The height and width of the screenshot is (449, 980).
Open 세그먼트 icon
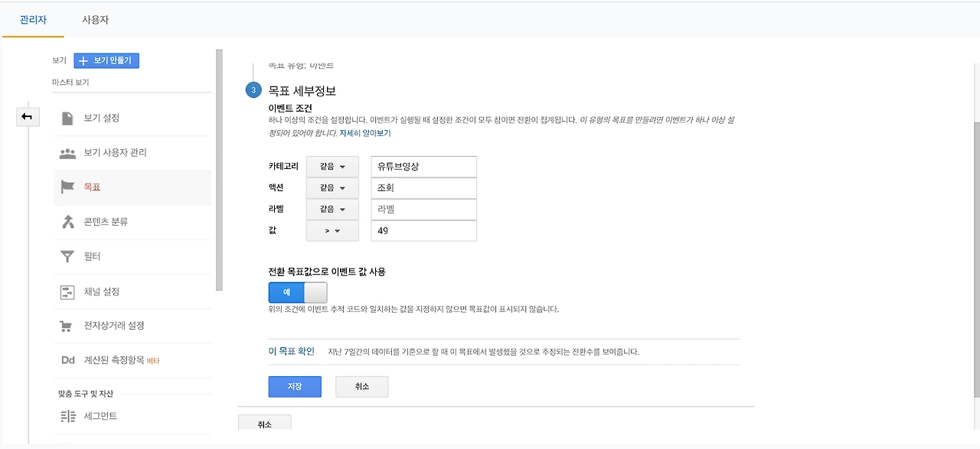click(x=68, y=416)
